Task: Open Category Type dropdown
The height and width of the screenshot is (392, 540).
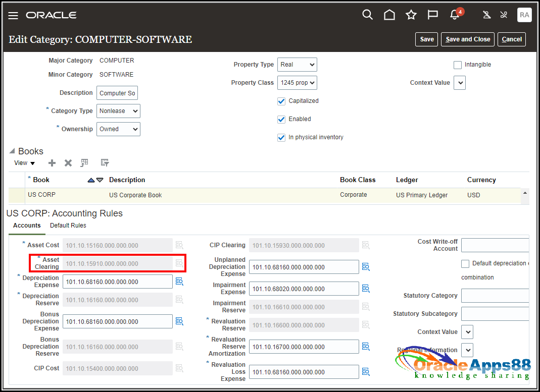Action: (x=118, y=111)
